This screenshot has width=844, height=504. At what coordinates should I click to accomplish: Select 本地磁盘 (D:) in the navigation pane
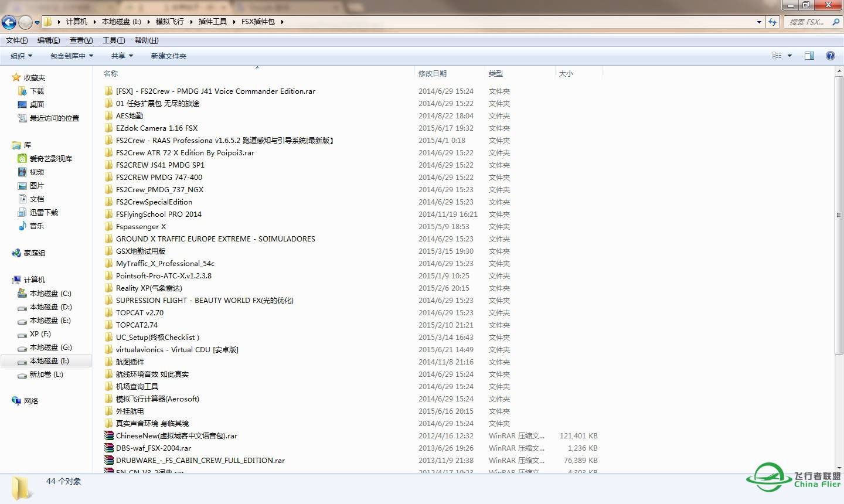(x=50, y=307)
